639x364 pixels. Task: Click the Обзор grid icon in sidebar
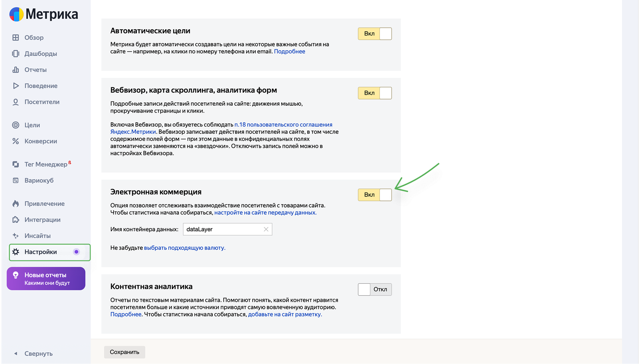pyautogui.click(x=16, y=38)
